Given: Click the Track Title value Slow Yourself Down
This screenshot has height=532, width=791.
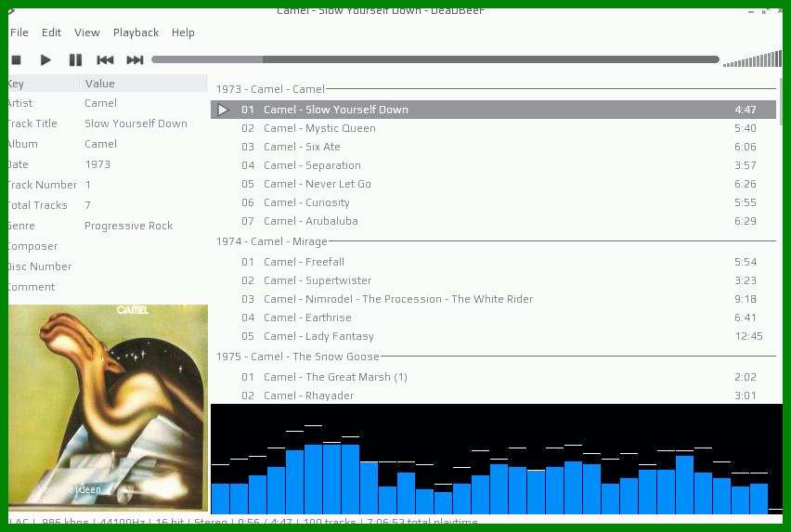Looking at the screenshot, I should tap(136, 123).
